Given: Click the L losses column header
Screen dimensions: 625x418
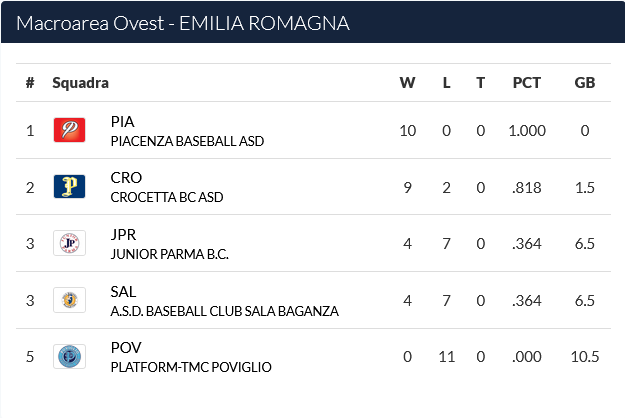Looking at the screenshot, I should [446, 83].
